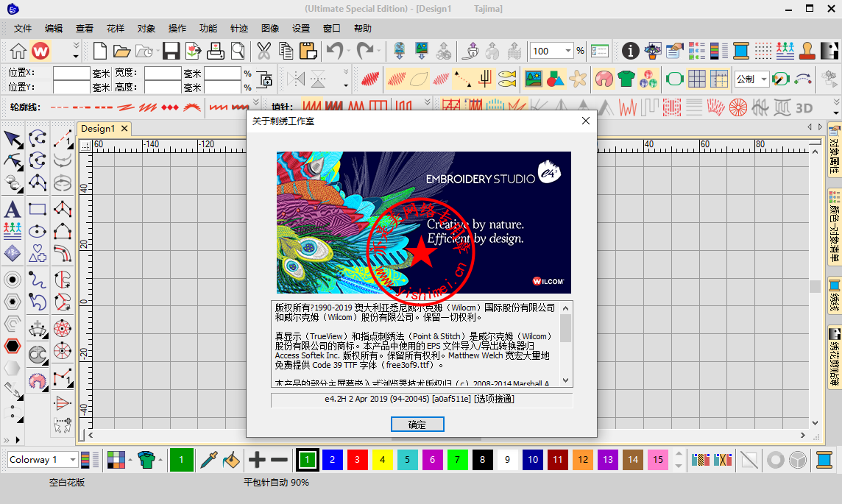Viewport: 842px width, 504px height.
Task: Click the eyedropper colour picker icon
Action: point(208,459)
